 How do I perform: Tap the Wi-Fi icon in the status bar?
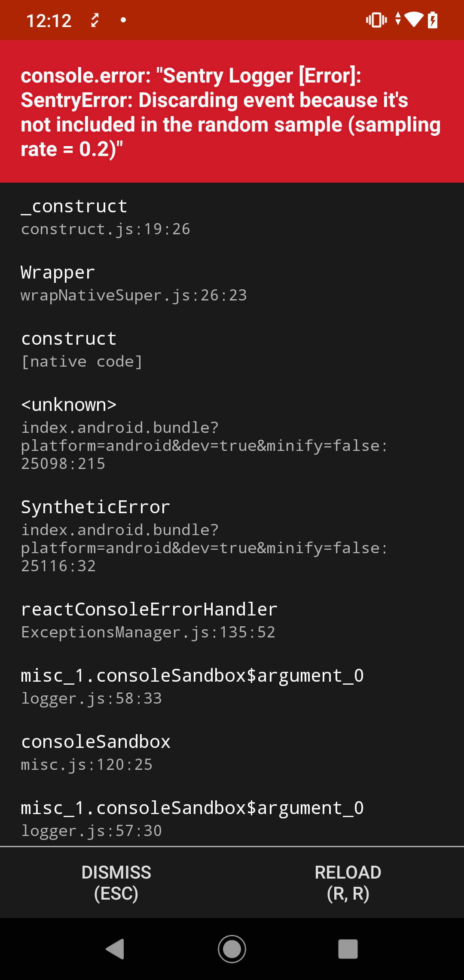(414, 19)
